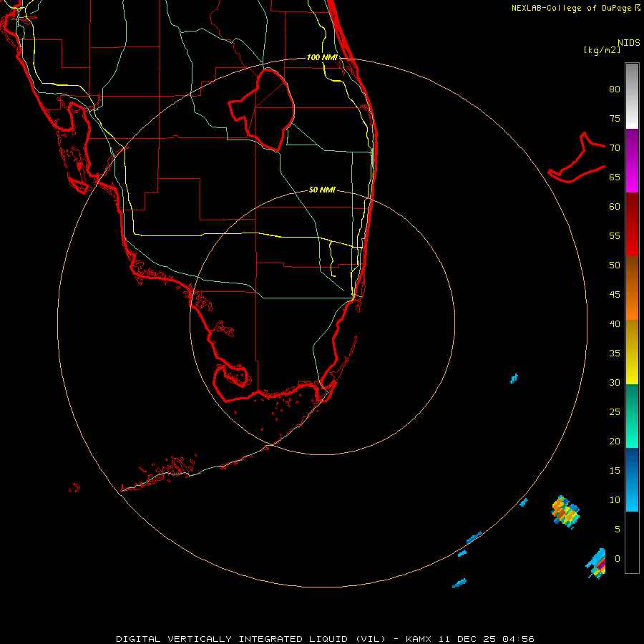This screenshot has width=644, height=644.
Task: Click the green segment of the color bar
Action: coord(632,416)
